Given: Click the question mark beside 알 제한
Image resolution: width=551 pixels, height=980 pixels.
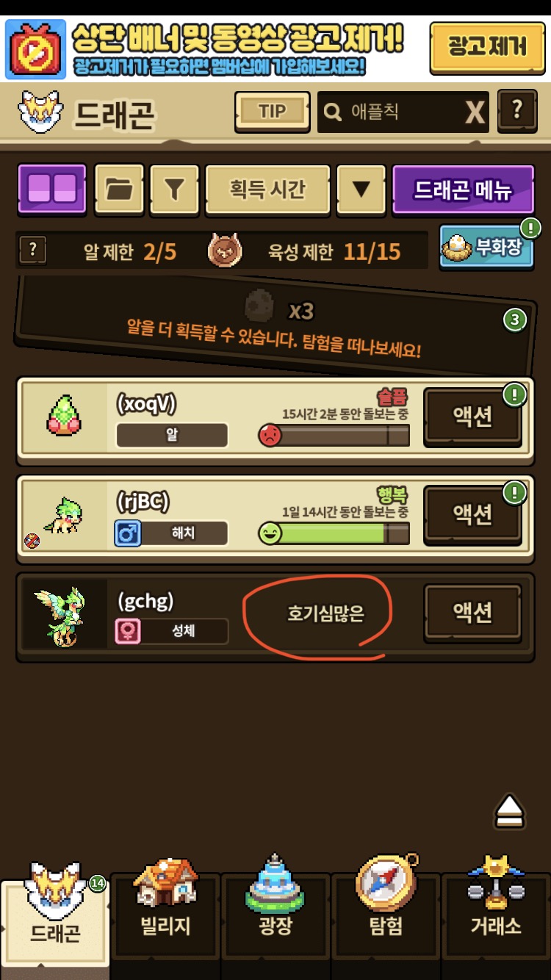Looking at the screenshot, I should (32, 251).
